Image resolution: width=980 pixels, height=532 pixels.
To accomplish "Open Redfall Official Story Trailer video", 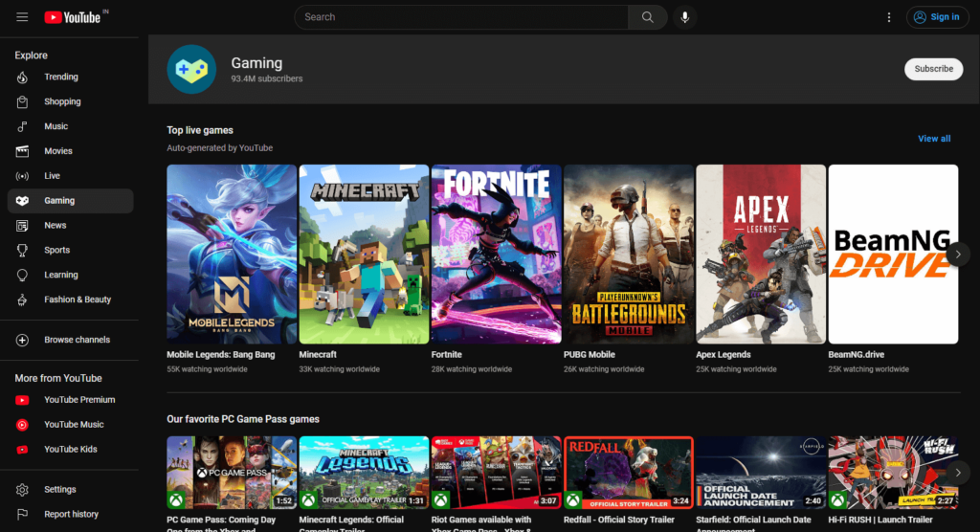I will [630, 473].
